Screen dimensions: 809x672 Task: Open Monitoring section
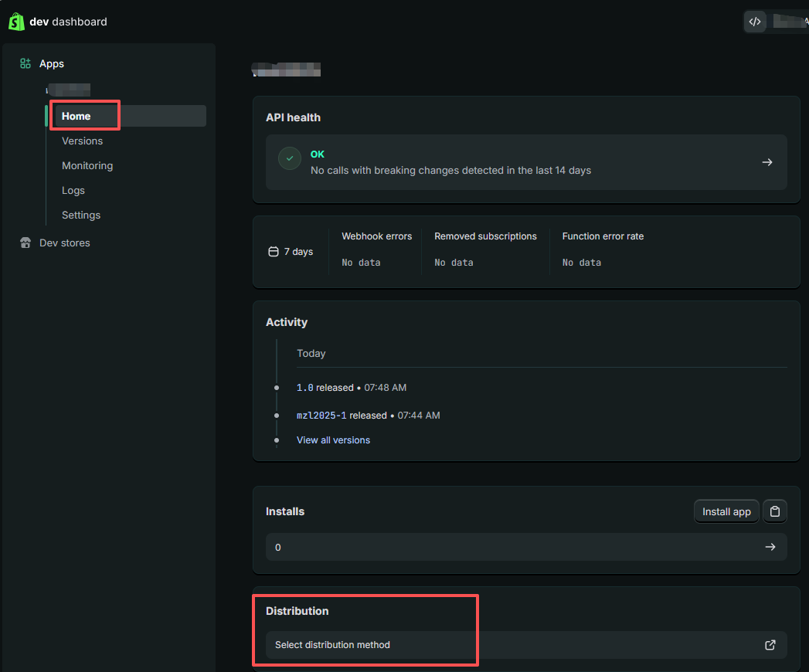[x=87, y=166]
